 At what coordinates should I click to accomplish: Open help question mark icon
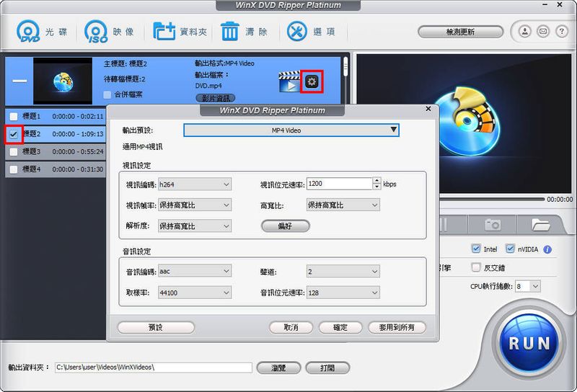pyautogui.click(x=562, y=32)
